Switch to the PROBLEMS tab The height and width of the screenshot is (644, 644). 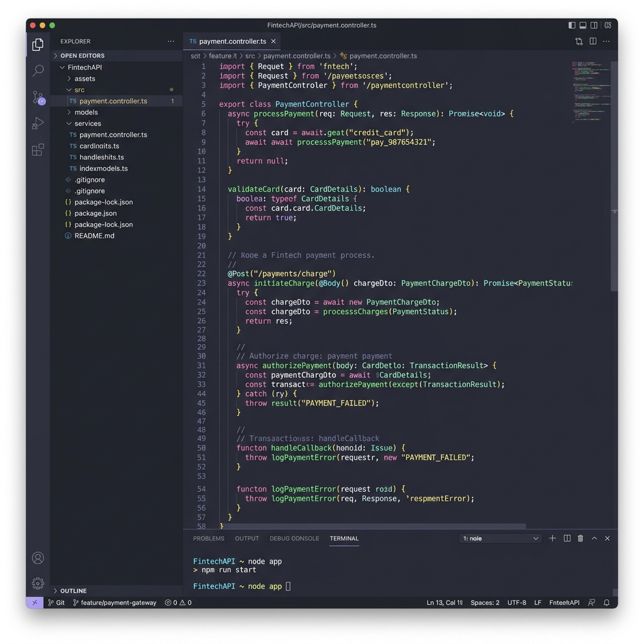tap(208, 538)
